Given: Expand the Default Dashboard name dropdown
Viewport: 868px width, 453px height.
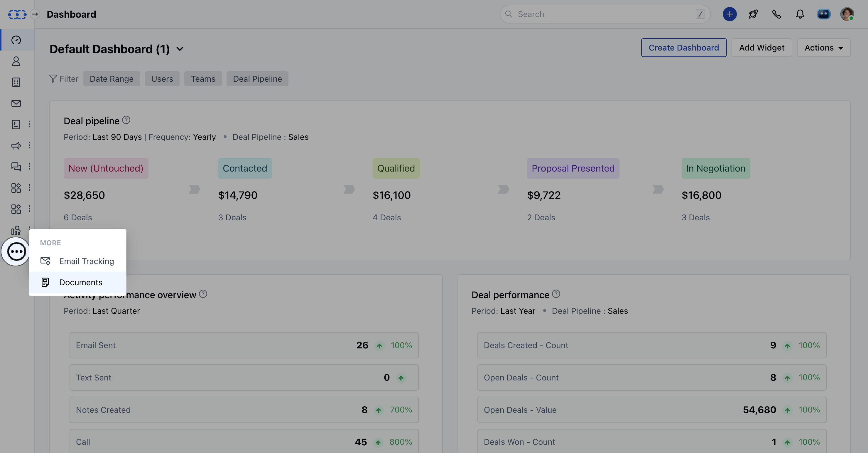Looking at the screenshot, I should click(180, 49).
